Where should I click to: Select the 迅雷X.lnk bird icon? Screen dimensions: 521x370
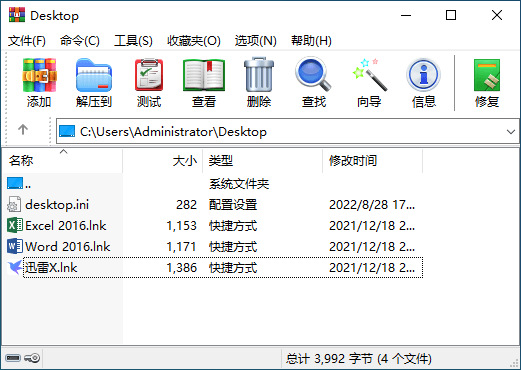(15, 267)
